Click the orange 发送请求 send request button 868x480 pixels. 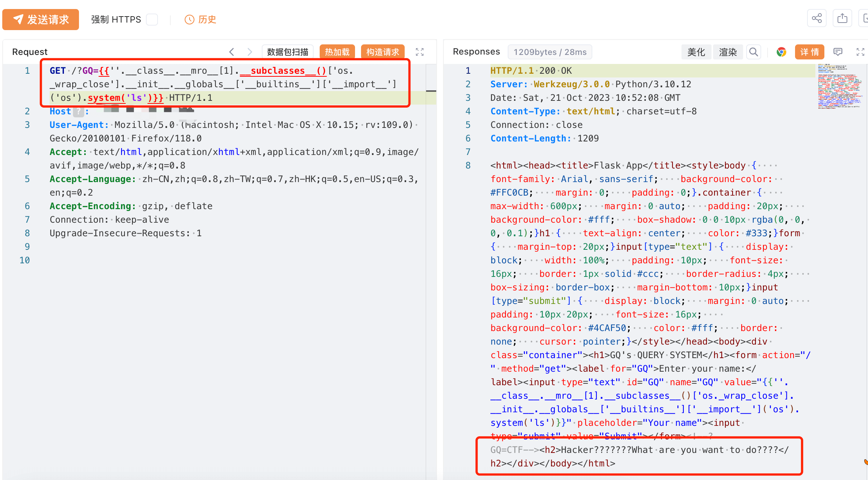(41, 20)
